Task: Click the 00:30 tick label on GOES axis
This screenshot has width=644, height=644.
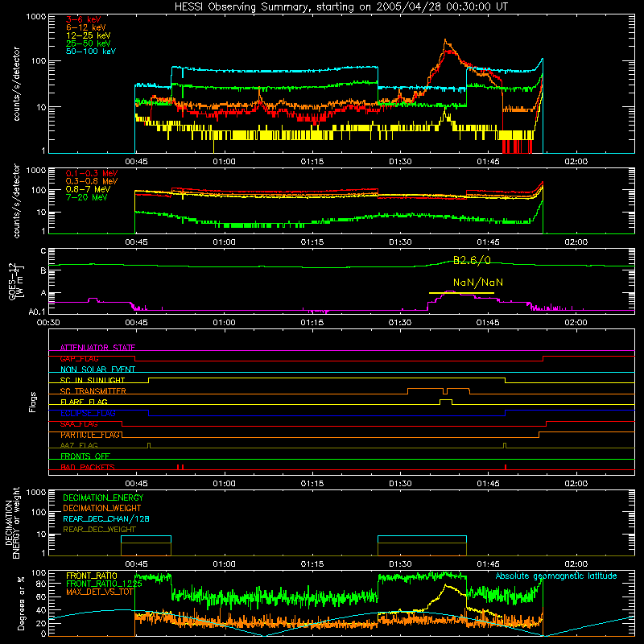Action: (x=48, y=323)
